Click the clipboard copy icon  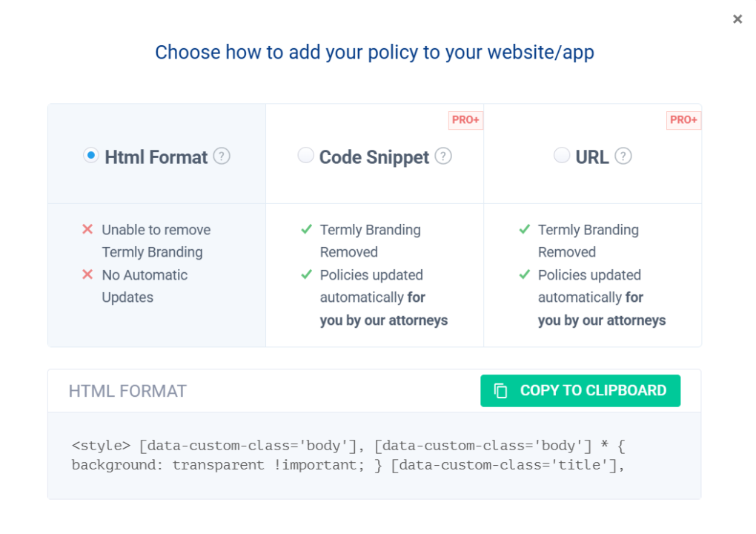501,391
